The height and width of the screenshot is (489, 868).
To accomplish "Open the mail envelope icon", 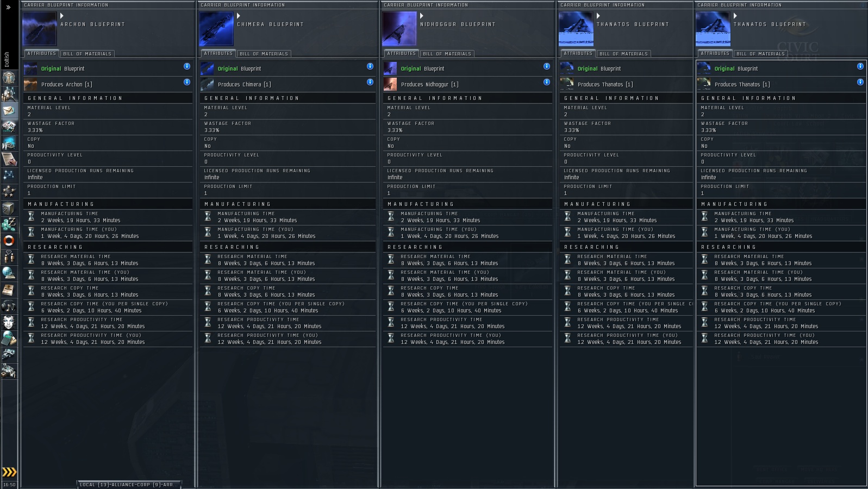I will [x=9, y=110].
